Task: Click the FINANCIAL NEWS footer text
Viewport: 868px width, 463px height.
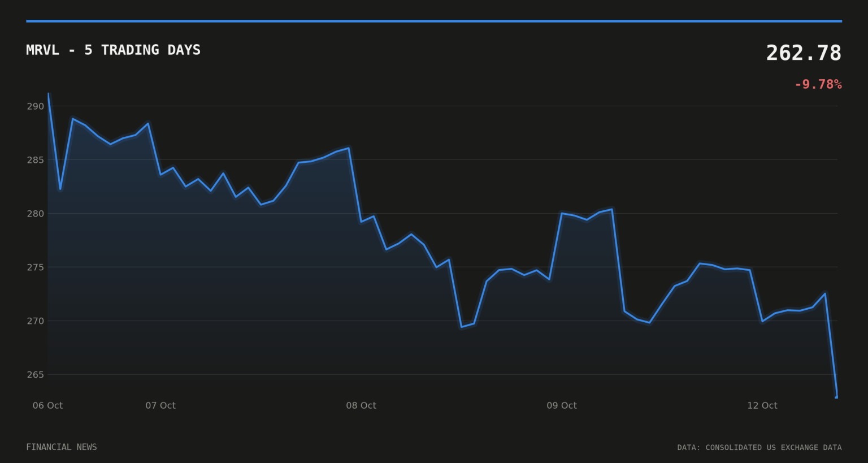Action: 62,447
